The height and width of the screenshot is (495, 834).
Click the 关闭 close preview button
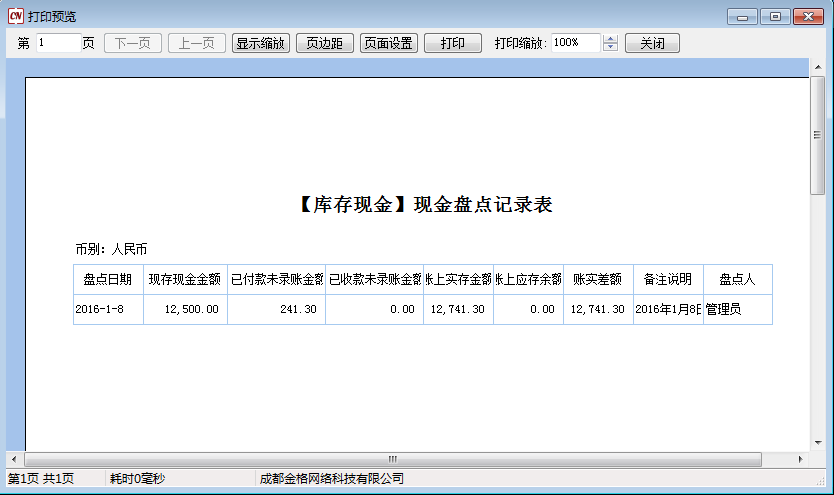652,44
